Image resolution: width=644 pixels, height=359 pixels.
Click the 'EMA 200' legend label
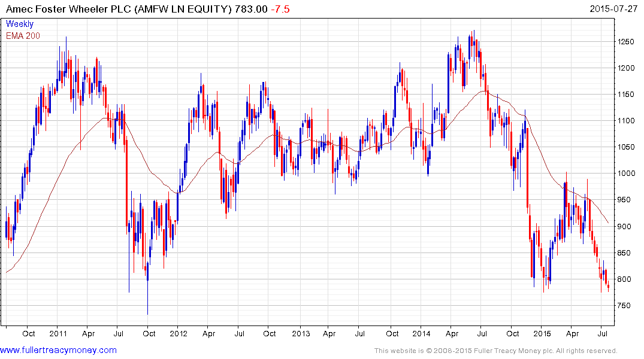[23, 36]
